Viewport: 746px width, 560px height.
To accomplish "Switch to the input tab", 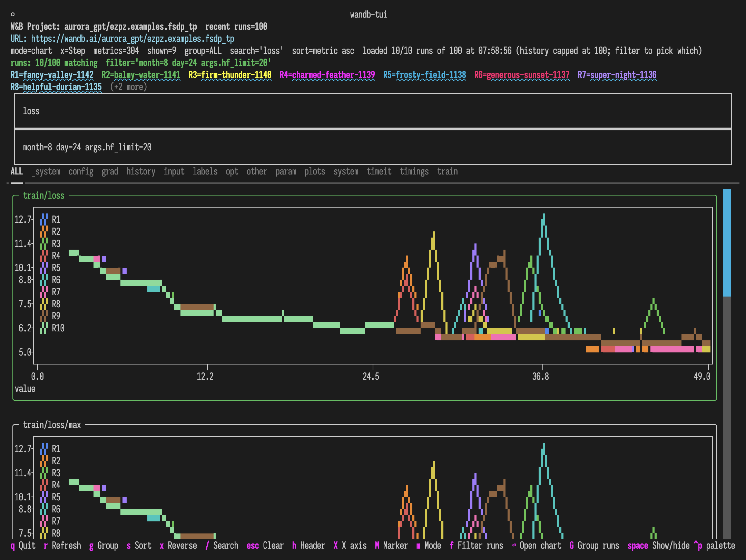I will [x=174, y=171].
